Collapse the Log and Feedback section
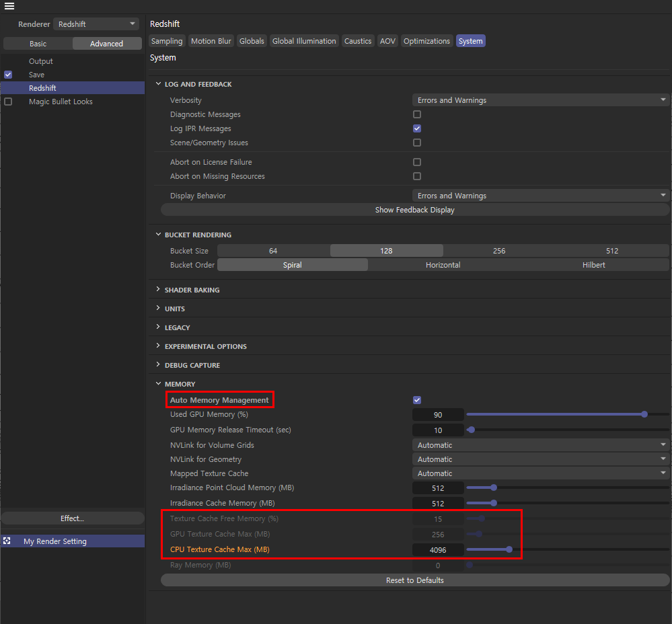Screen dimensions: 672x624 click(x=158, y=84)
